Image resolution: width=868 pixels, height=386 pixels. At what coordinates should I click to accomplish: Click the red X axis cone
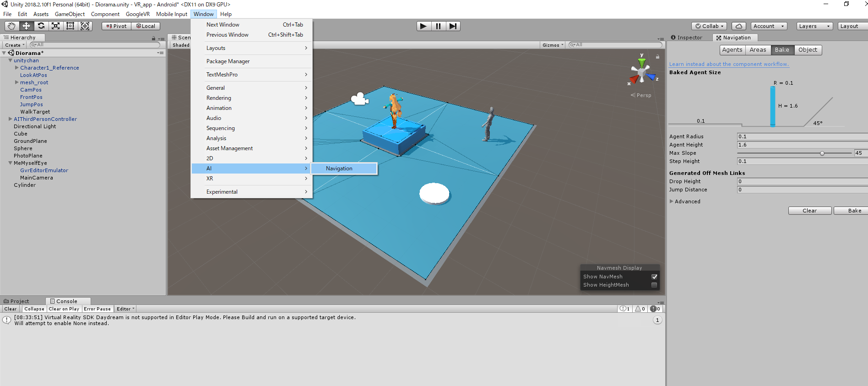634,80
